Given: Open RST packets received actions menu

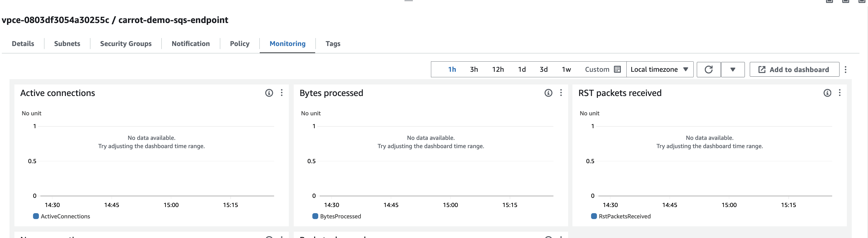Looking at the screenshot, I should tap(840, 93).
